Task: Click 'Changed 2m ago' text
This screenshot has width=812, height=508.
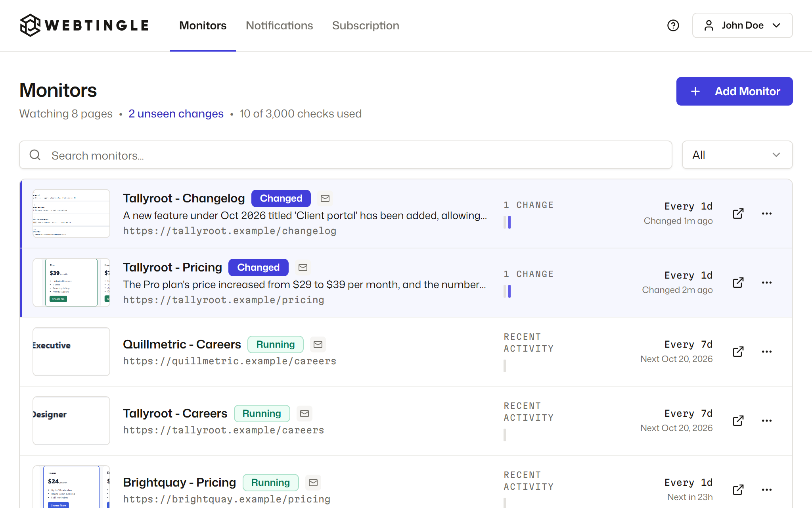Action: (x=677, y=290)
